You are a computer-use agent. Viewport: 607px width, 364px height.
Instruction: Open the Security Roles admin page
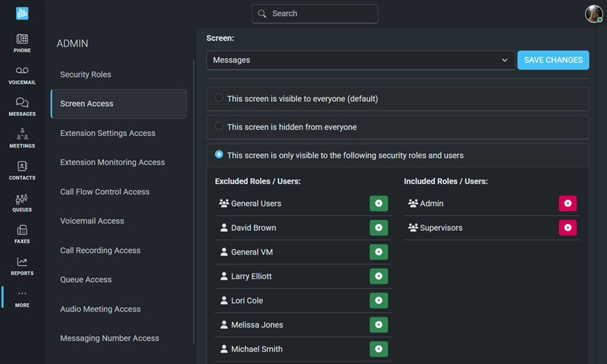point(86,74)
